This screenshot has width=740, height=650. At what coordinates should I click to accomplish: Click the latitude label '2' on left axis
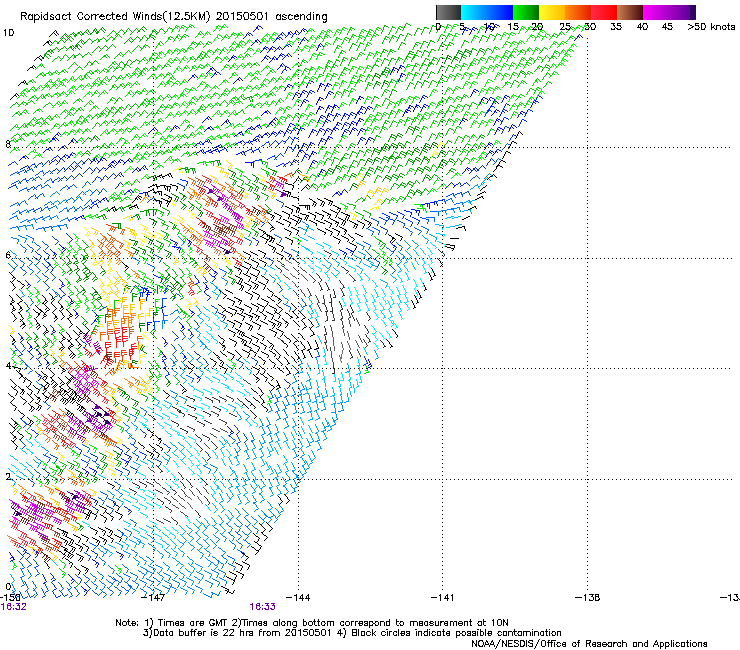[x=8, y=477]
